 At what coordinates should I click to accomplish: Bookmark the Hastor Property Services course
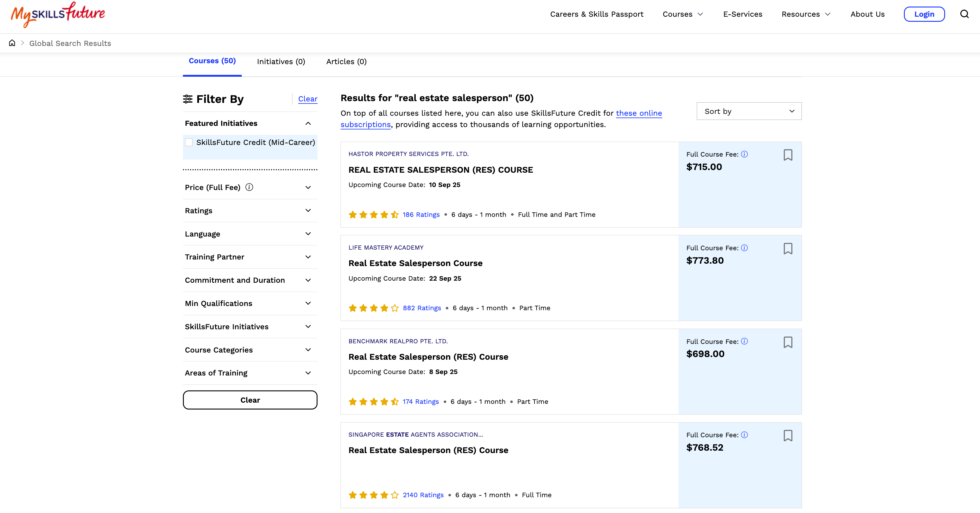(788, 155)
